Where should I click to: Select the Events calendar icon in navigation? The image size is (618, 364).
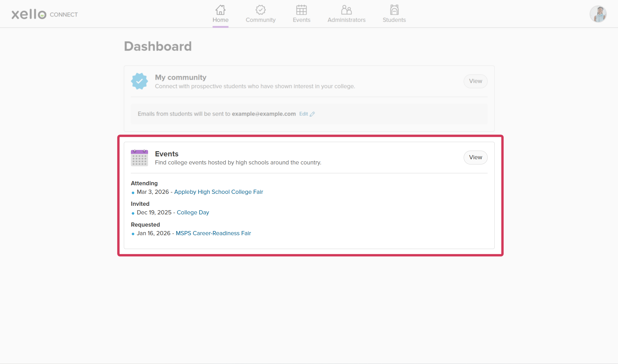tap(301, 10)
